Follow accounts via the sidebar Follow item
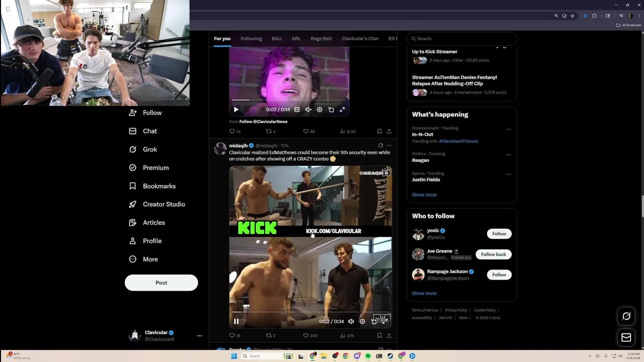 click(x=145, y=113)
